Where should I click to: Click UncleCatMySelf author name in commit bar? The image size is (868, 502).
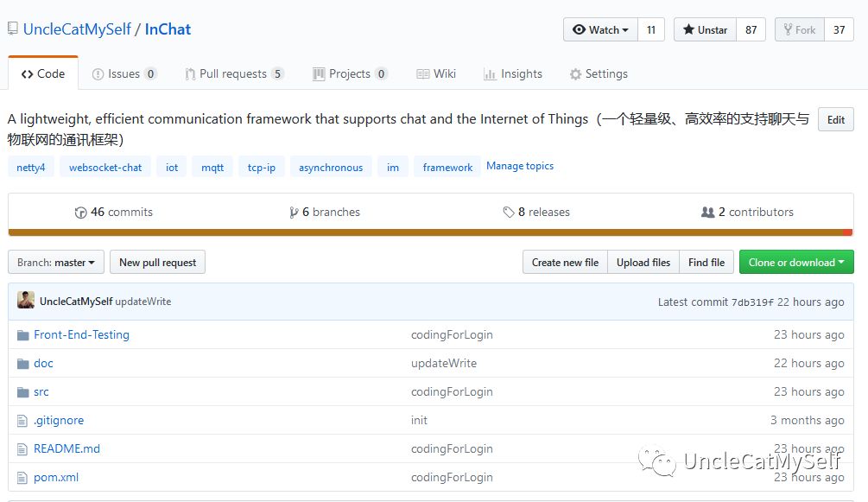[x=76, y=302]
